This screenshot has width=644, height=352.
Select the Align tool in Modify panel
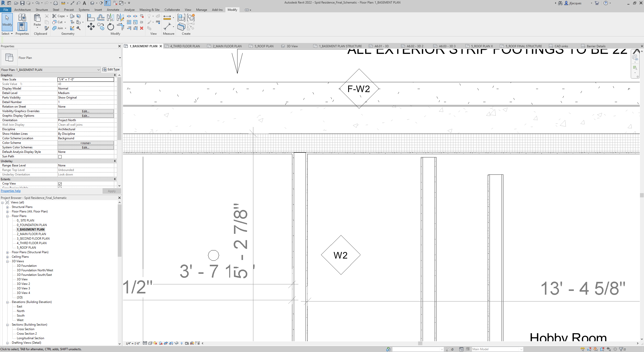tap(91, 18)
